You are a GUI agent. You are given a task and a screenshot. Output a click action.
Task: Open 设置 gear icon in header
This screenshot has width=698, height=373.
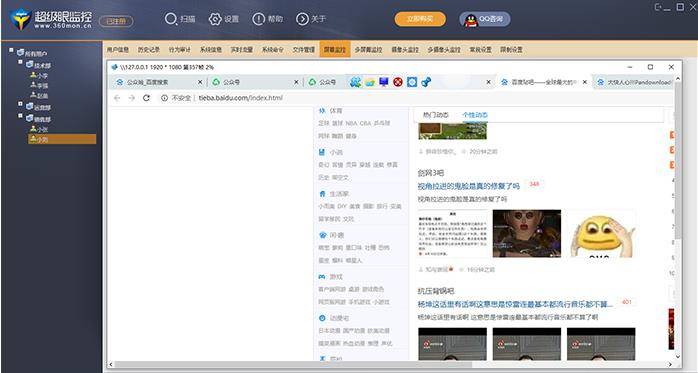pyautogui.click(x=215, y=19)
